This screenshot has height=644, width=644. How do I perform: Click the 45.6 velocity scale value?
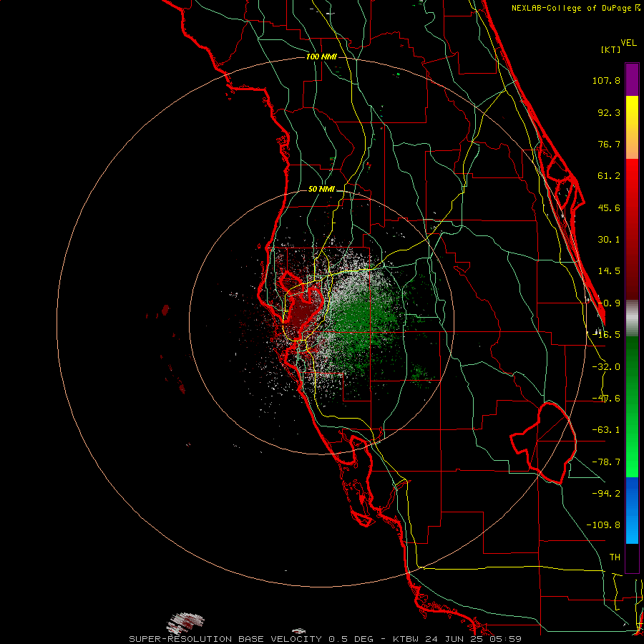[609, 208]
